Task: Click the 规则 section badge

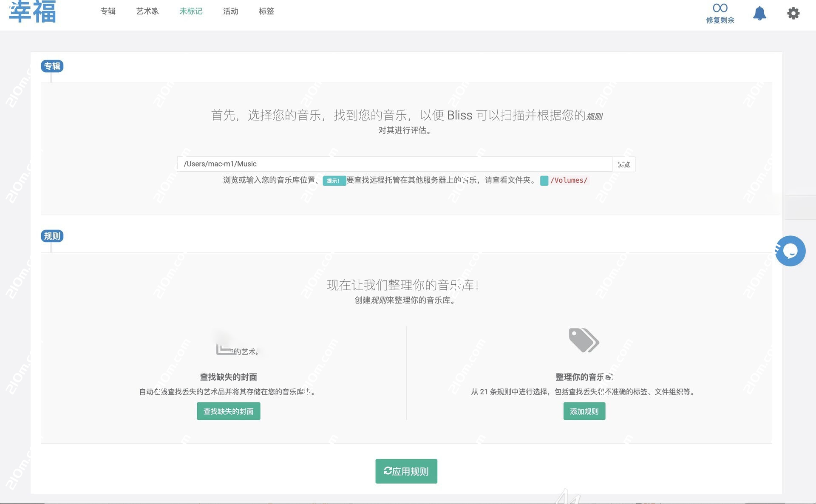Action: [x=52, y=236]
